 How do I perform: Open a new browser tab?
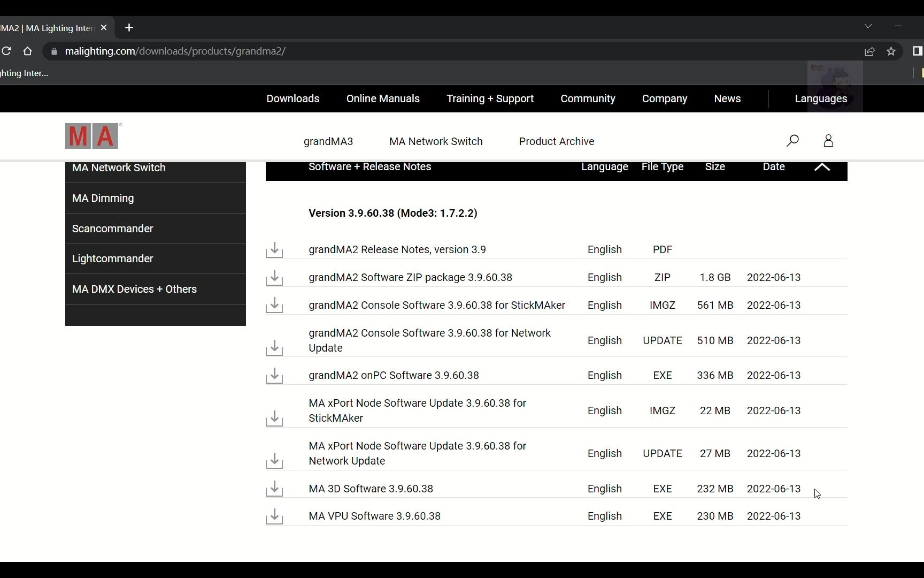[x=129, y=28]
